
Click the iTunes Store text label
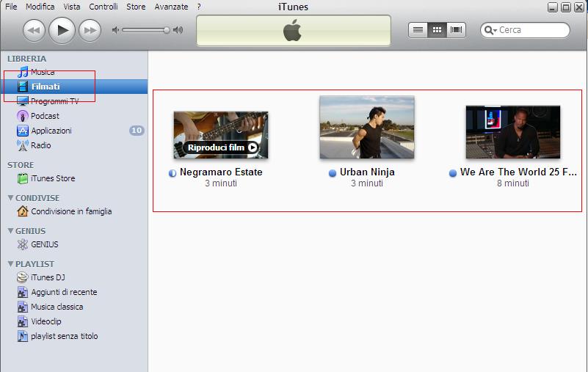(53, 178)
